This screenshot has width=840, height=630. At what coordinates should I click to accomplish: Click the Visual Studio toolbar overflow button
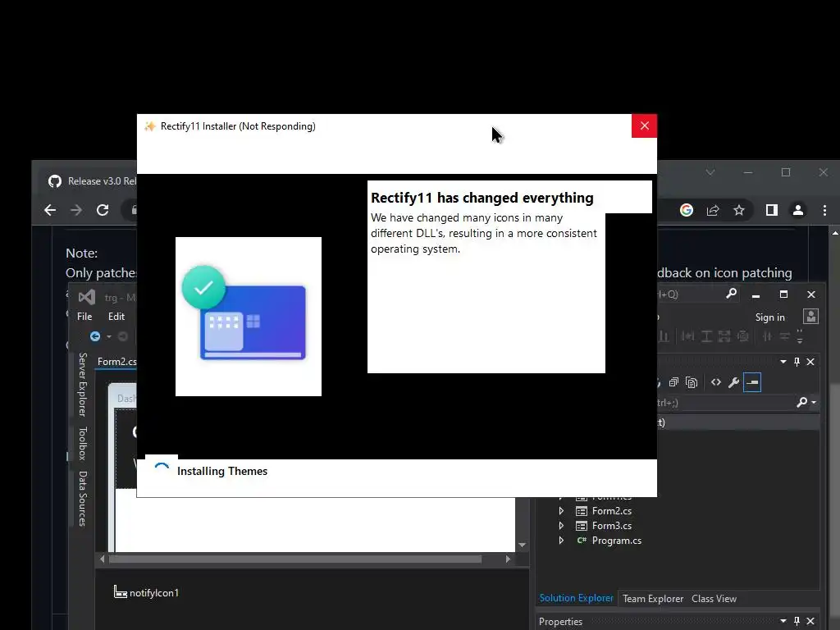tap(800, 336)
